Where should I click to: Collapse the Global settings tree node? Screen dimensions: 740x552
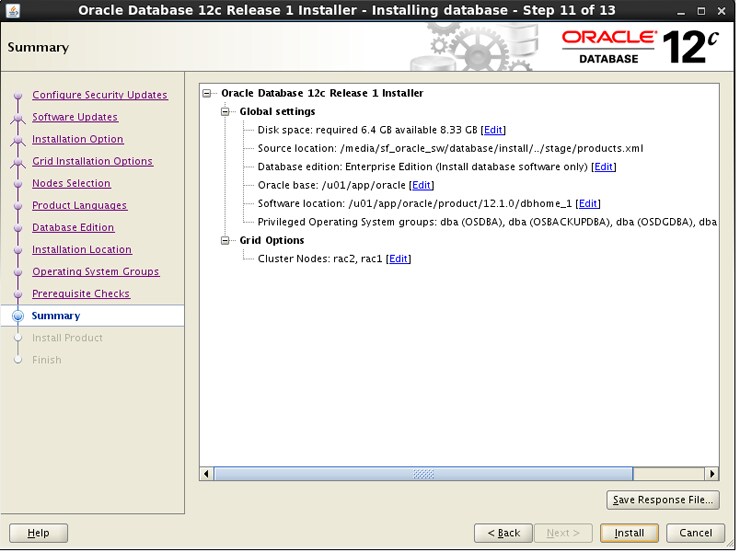225,112
